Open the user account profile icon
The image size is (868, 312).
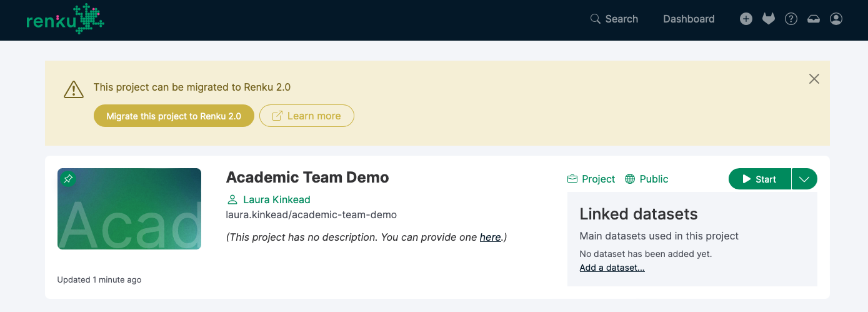point(836,19)
